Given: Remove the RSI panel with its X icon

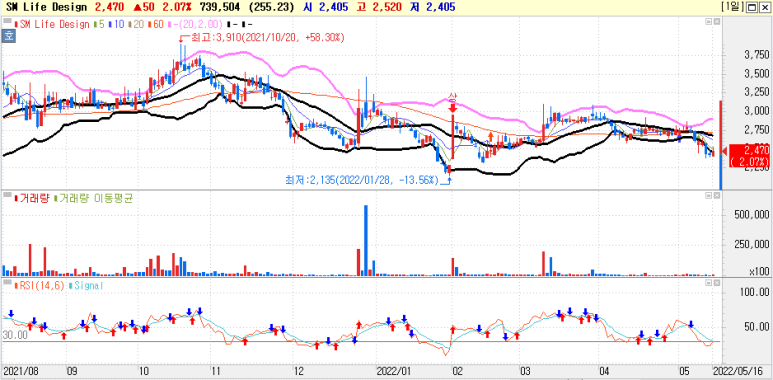Looking at the screenshot, I should [717, 283].
